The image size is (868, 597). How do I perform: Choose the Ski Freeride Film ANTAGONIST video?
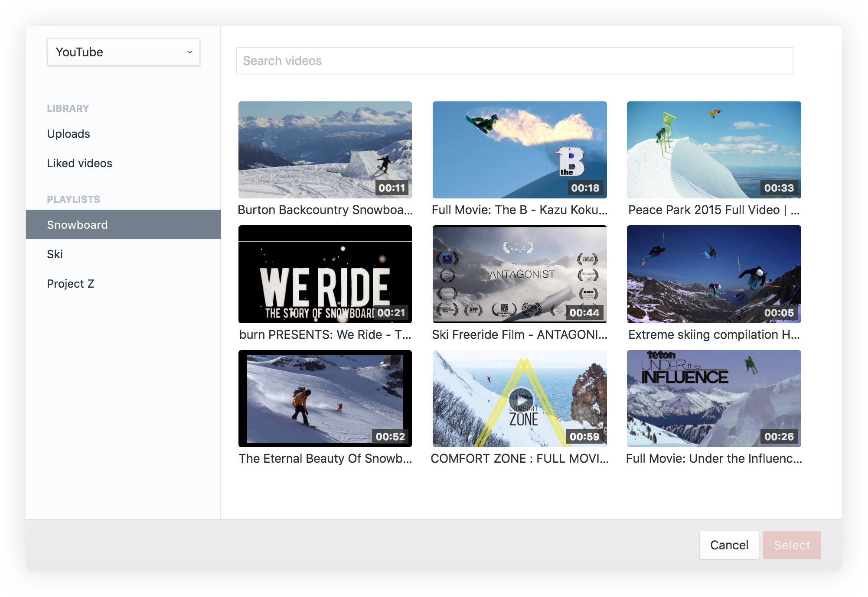click(x=520, y=274)
